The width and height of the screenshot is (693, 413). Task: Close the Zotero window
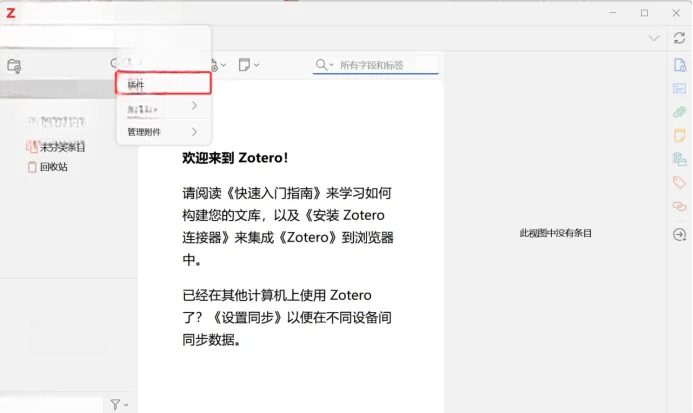click(676, 13)
